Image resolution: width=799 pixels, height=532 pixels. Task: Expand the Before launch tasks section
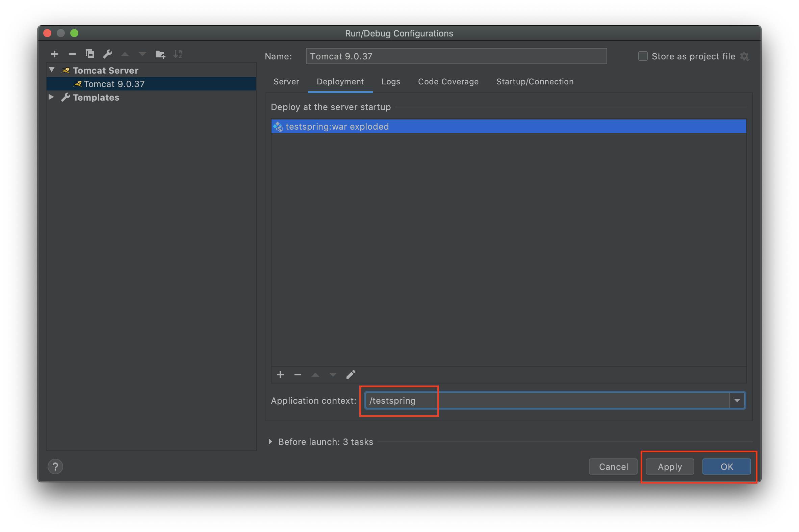point(270,442)
